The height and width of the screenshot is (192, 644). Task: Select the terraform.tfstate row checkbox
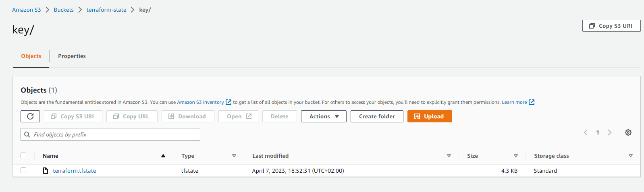tap(23, 170)
